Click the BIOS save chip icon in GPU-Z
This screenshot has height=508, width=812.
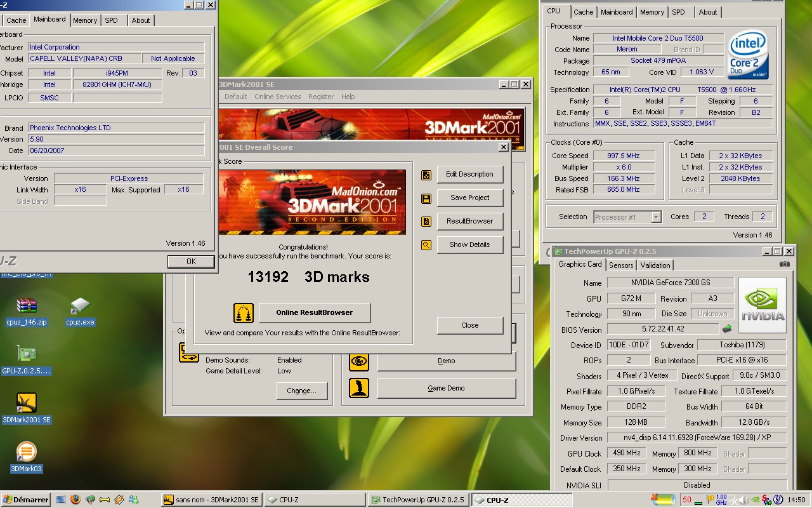pyautogui.click(x=727, y=329)
